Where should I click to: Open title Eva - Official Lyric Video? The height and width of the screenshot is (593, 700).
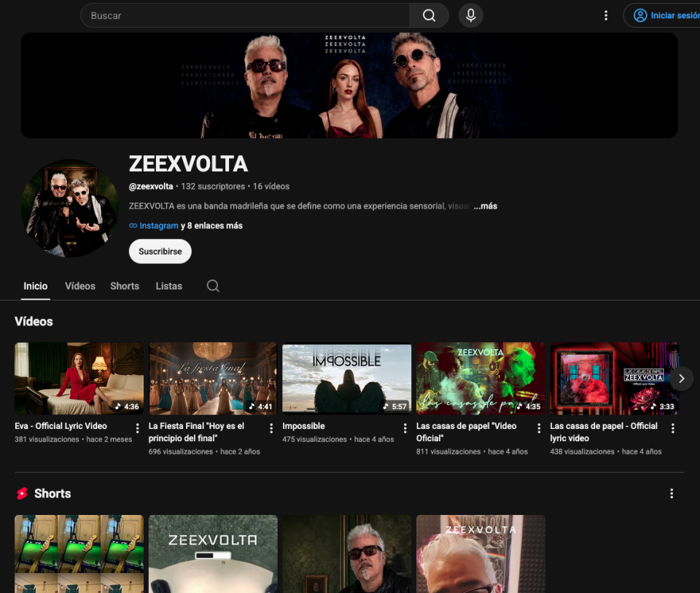[61, 426]
